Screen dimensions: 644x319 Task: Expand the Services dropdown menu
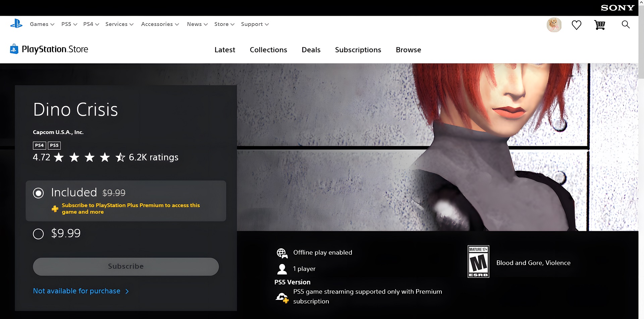coord(119,24)
